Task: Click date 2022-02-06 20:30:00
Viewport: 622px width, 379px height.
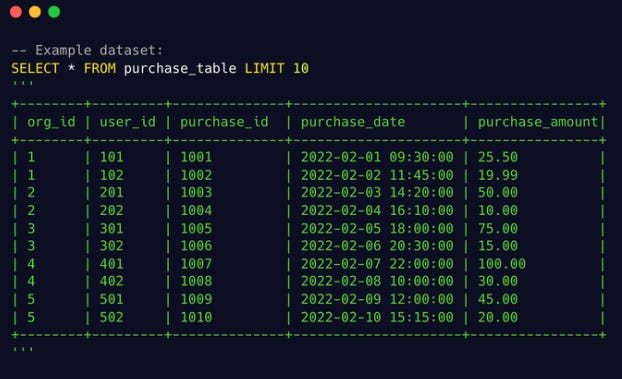Action: point(377,246)
